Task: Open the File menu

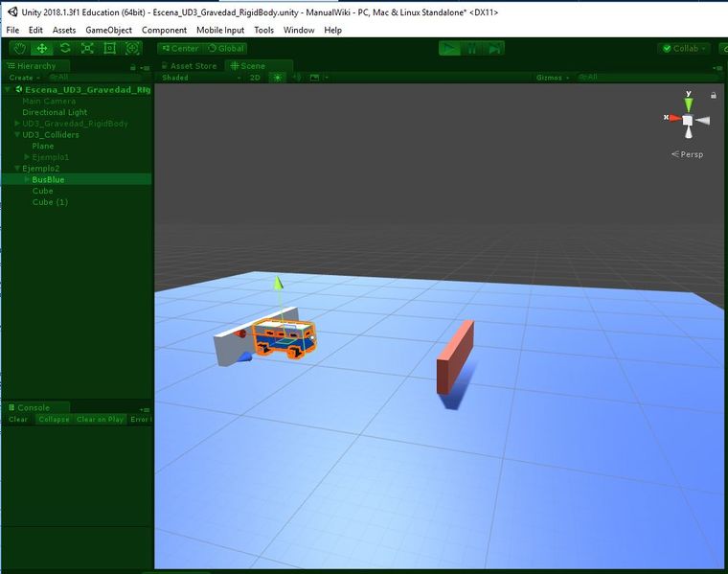Action: coord(12,31)
